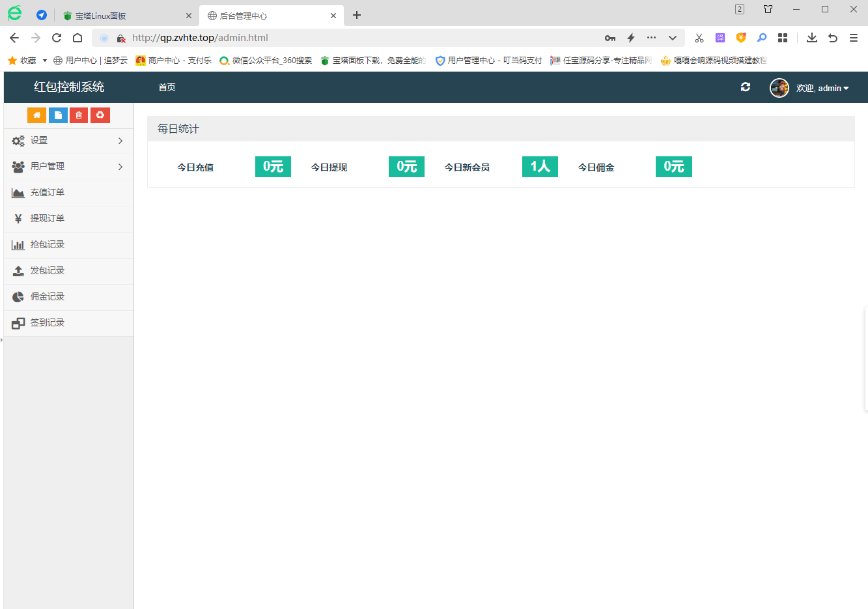Click the admin avatar picture
This screenshot has height=609, width=868.
779,88
